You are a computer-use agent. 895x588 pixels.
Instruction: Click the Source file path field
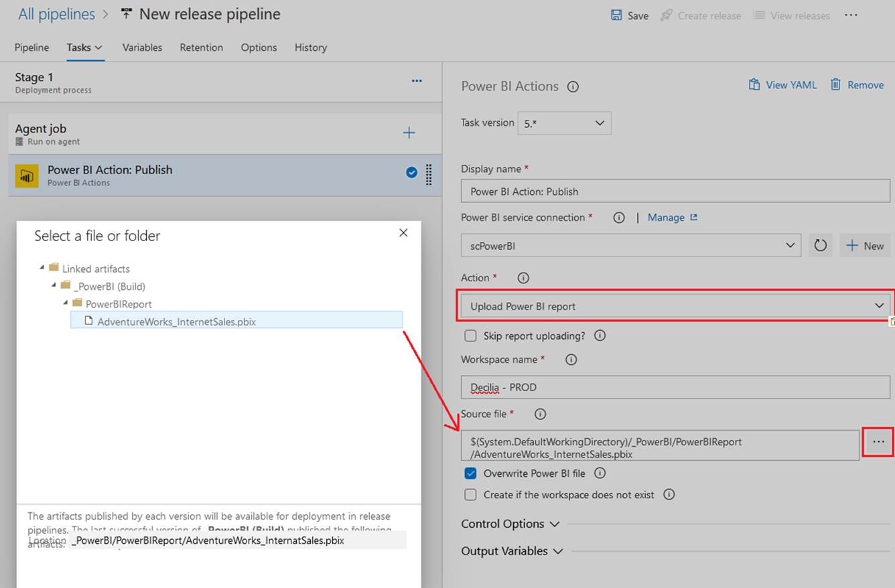coord(660,445)
